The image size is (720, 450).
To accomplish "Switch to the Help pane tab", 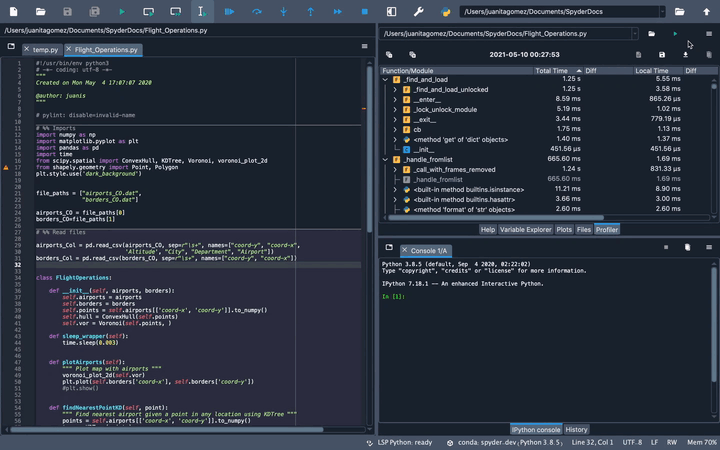I will pyautogui.click(x=488, y=230).
